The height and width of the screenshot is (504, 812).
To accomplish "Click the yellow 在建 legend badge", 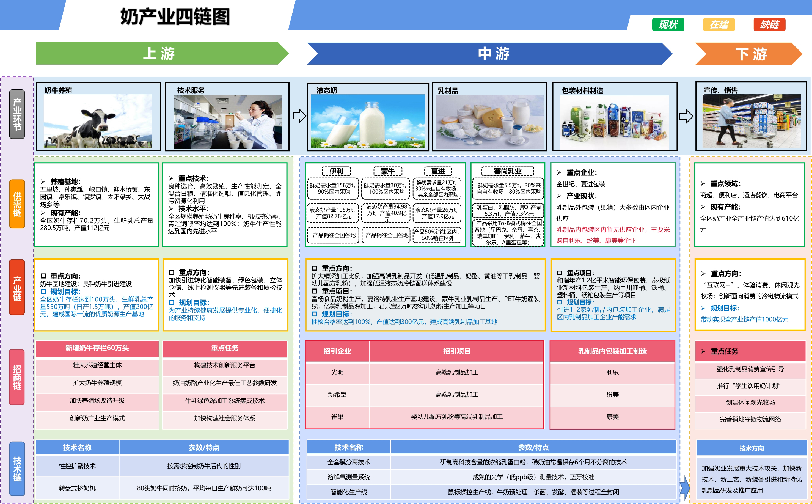I will pos(719,24).
